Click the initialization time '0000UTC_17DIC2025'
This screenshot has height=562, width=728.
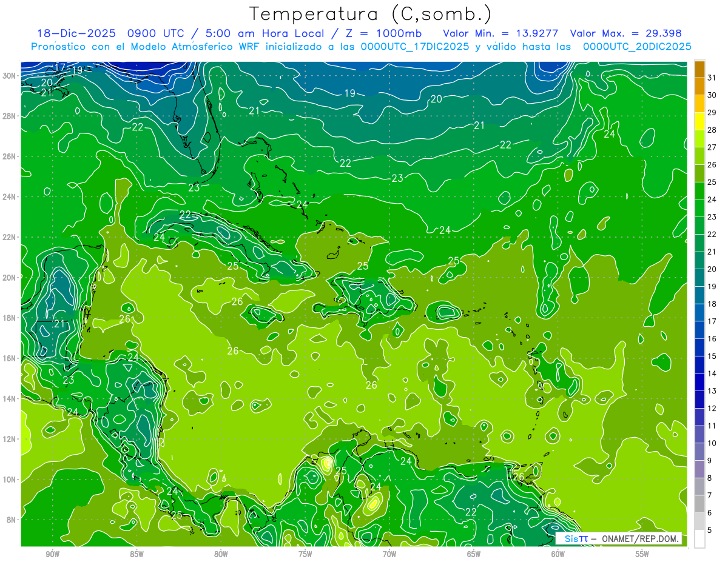click(415, 47)
